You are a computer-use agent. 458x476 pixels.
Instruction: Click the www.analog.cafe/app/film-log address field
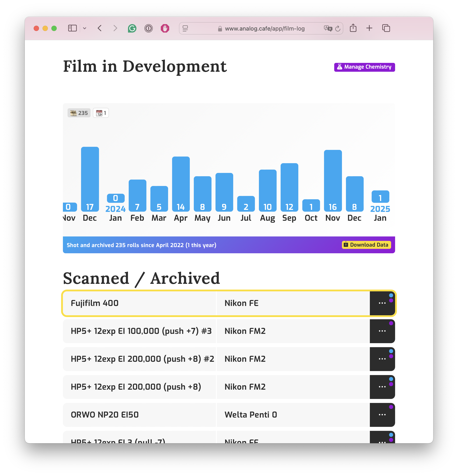[x=261, y=29]
